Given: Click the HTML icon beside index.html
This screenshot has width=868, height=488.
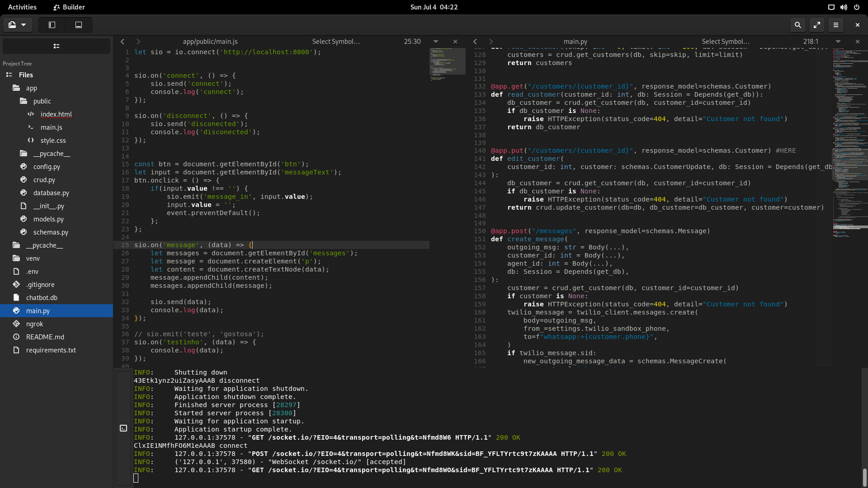Looking at the screenshot, I should tap(31, 114).
